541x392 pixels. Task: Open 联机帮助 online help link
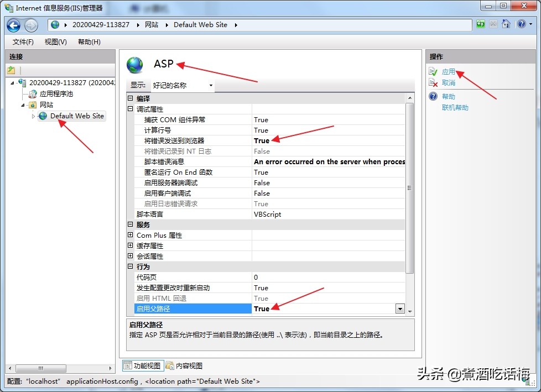[455, 108]
